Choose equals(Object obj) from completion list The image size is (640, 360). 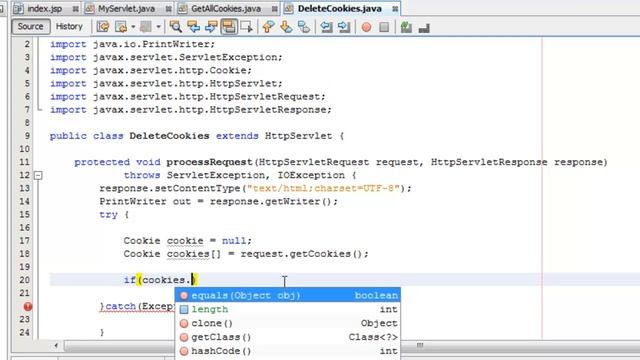pos(288,296)
